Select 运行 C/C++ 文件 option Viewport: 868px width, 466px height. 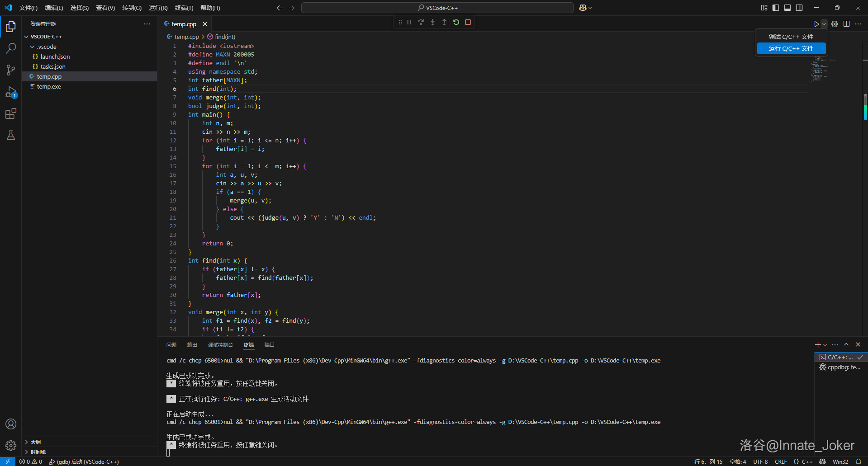tap(791, 48)
